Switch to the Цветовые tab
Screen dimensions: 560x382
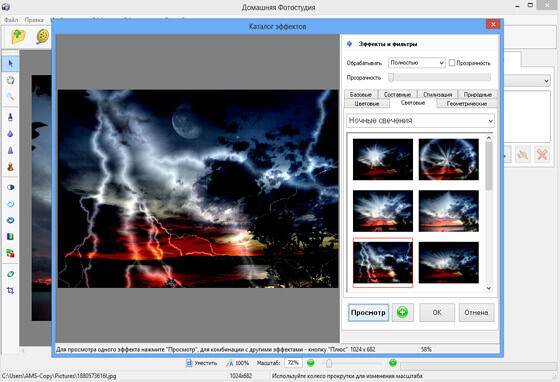click(x=367, y=104)
